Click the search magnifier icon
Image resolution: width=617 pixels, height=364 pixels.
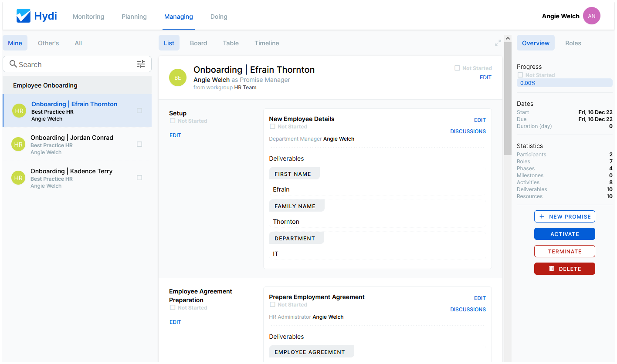click(13, 64)
